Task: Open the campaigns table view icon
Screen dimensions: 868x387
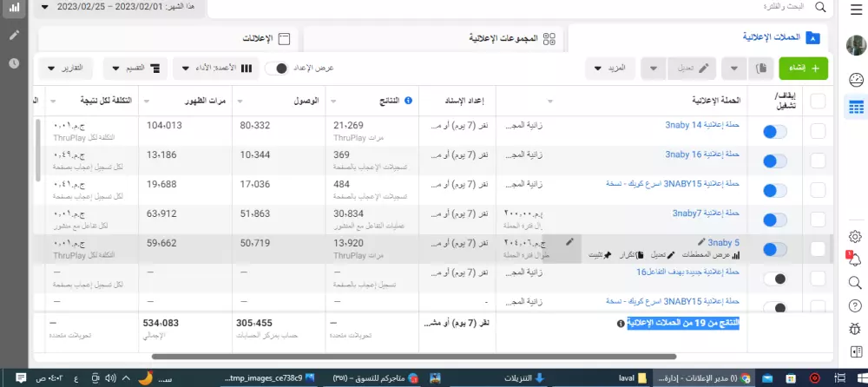Action: click(x=856, y=108)
